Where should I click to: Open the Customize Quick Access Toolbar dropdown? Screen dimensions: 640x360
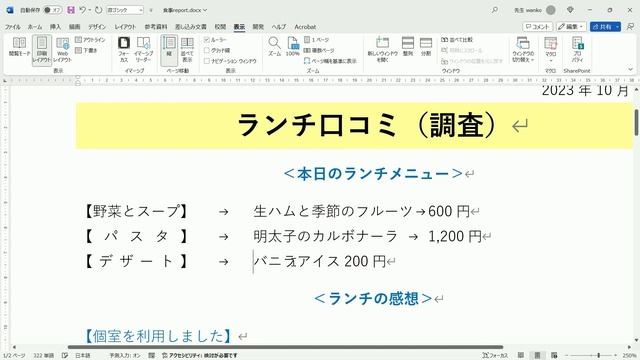[x=151, y=10]
